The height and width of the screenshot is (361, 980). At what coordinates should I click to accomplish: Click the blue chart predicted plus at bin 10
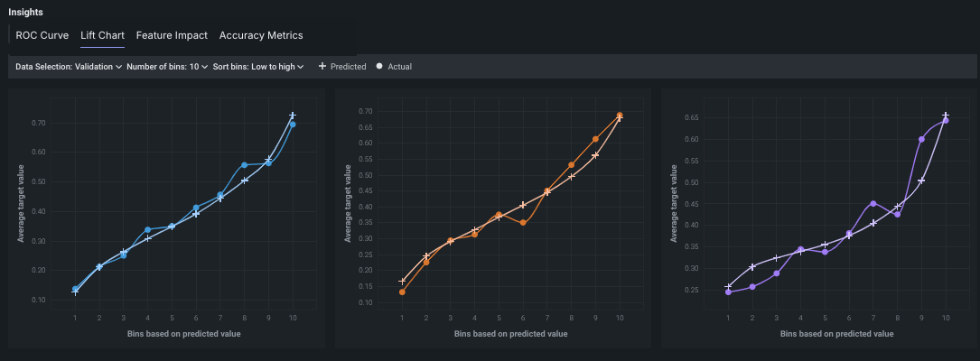[x=293, y=116]
